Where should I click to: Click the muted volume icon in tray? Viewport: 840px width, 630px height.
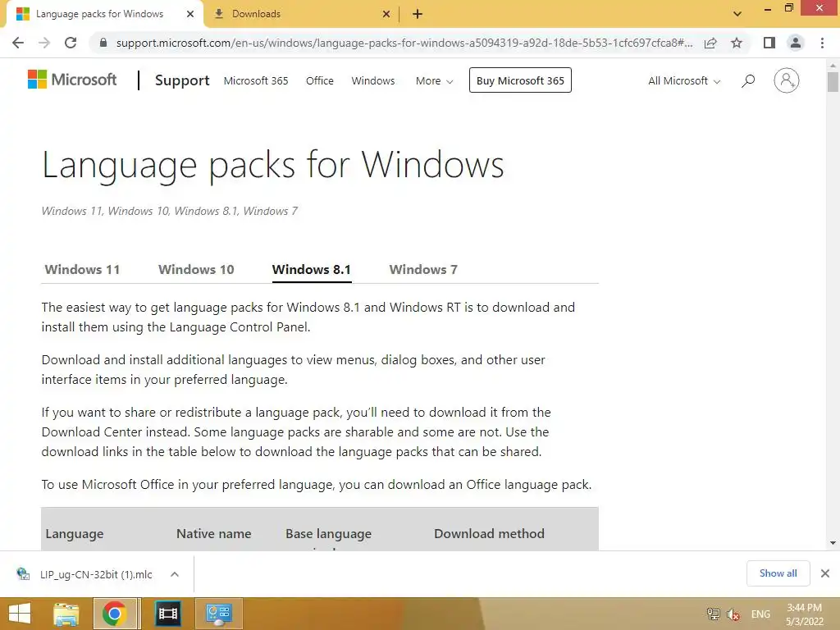tap(733, 614)
